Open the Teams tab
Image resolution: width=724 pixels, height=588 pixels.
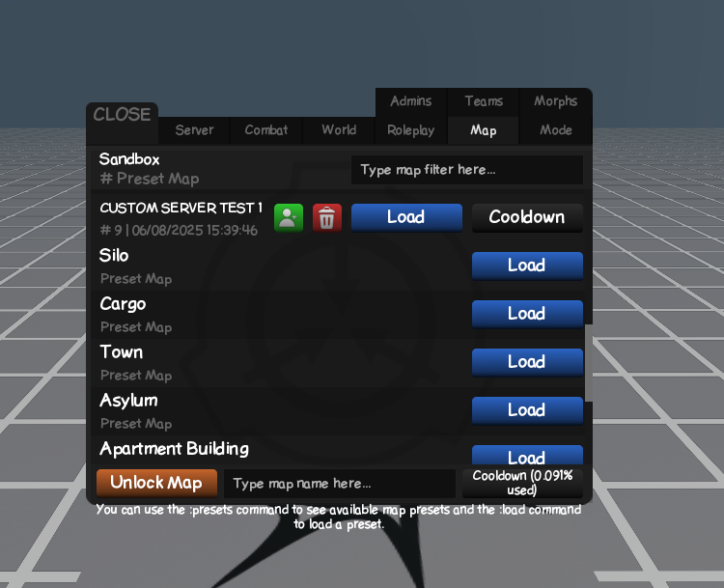click(x=484, y=101)
